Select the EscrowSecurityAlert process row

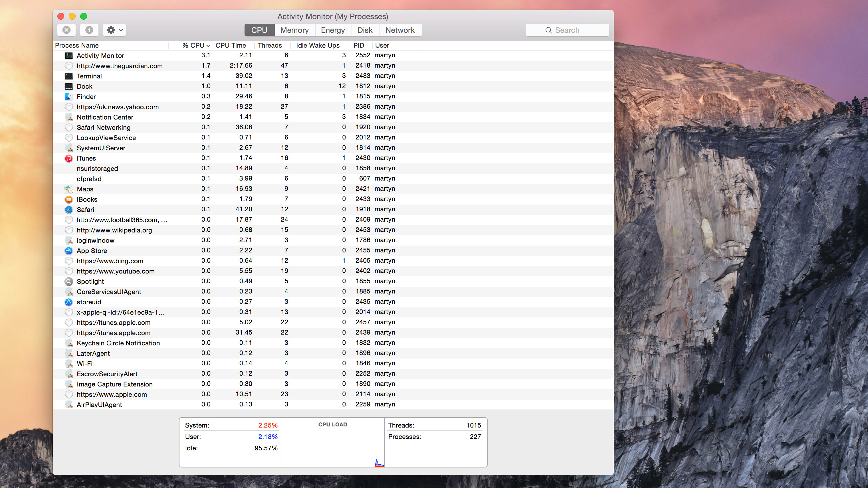click(x=333, y=374)
